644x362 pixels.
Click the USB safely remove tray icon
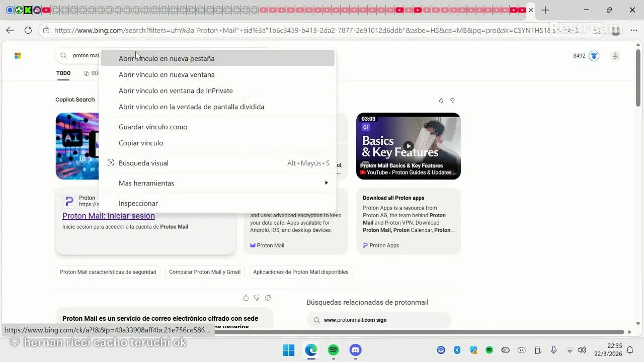point(537,350)
